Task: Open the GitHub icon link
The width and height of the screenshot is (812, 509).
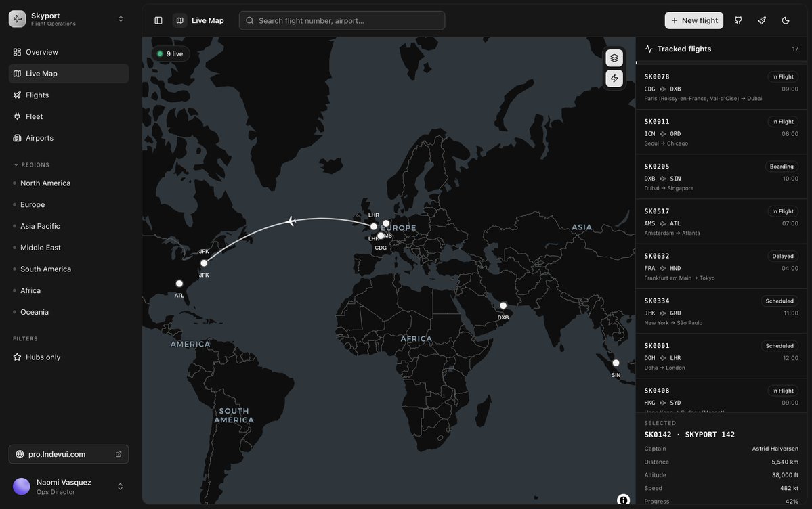Action: (738, 20)
